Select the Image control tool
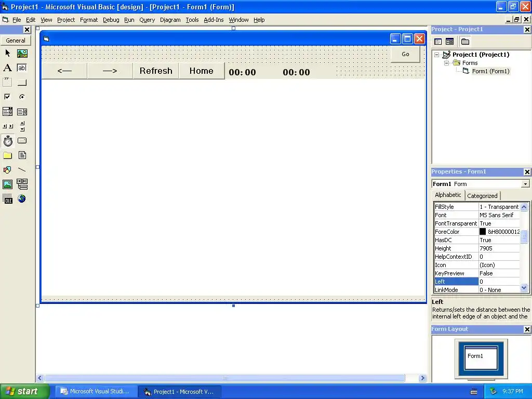 click(7, 184)
